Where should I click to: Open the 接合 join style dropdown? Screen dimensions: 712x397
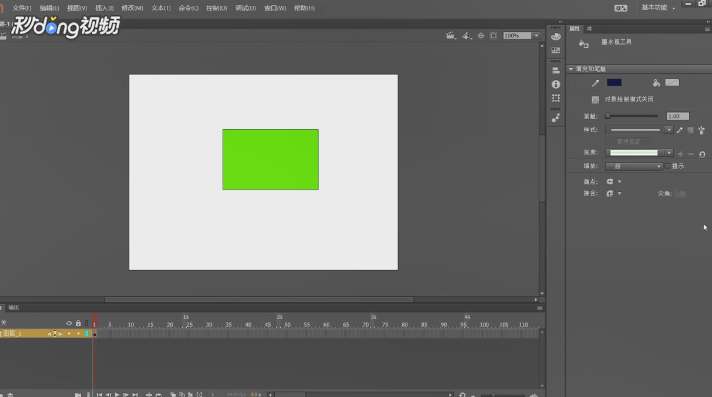pos(614,194)
